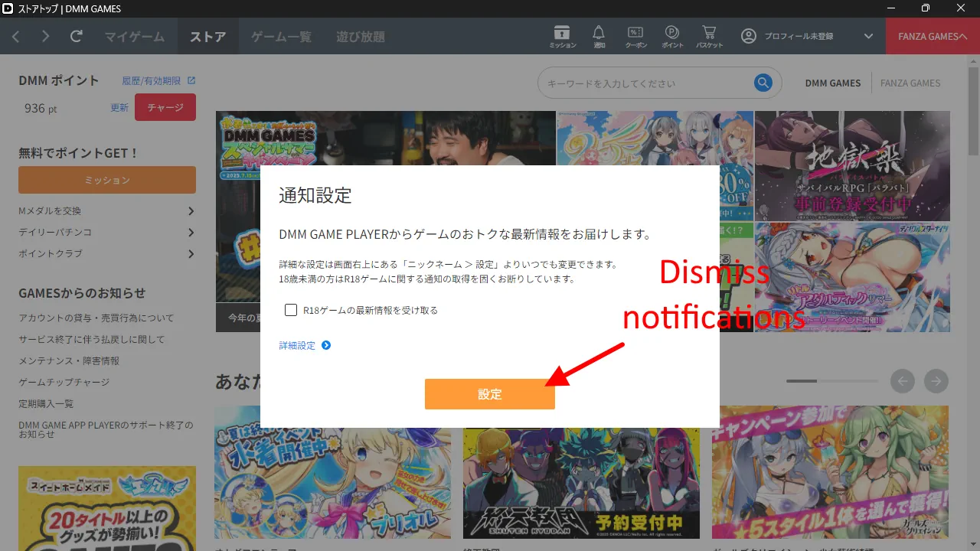The height and width of the screenshot is (551, 980).
Task: Open the 地獄祭 事前登録受付中 banner
Action: click(x=852, y=166)
